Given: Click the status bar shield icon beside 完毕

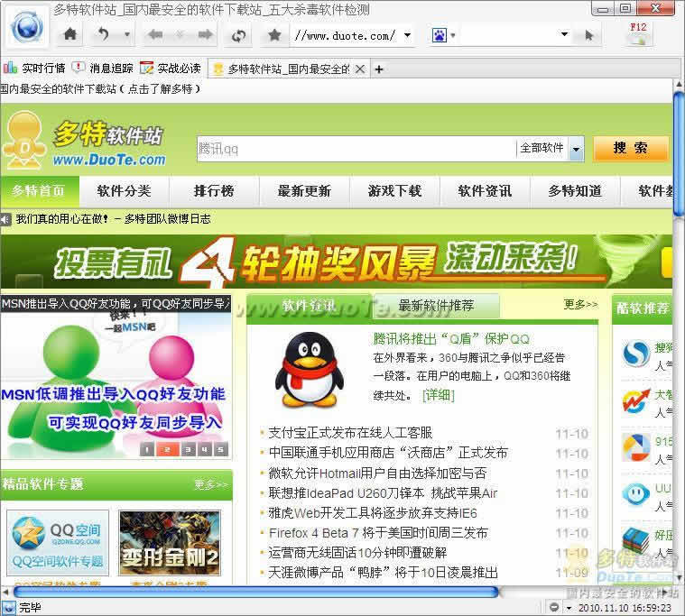Looking at the screenshot, I should pyautogui.click(x=8, y=608).
